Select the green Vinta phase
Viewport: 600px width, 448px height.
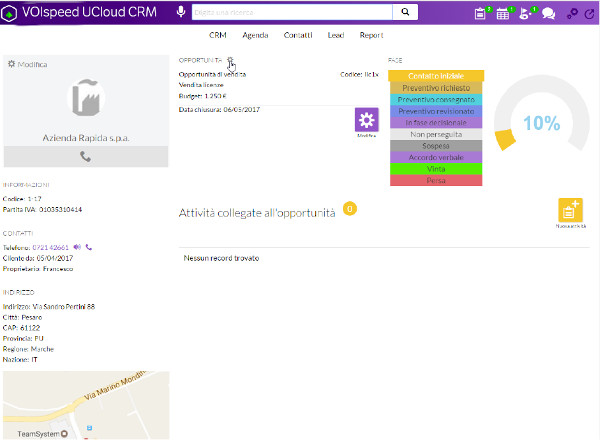pyautogui.click(x=436, y=169)
